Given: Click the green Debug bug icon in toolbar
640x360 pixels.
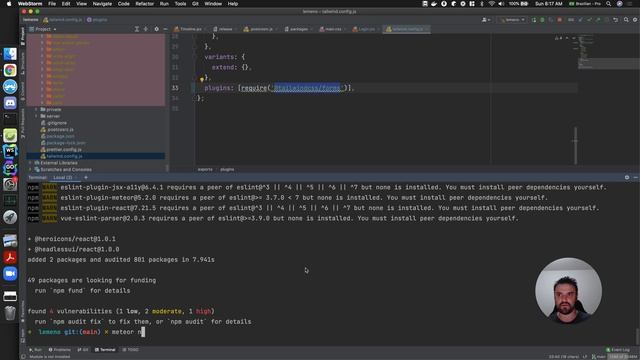Looking at the screenshot, I should [542, 20].
